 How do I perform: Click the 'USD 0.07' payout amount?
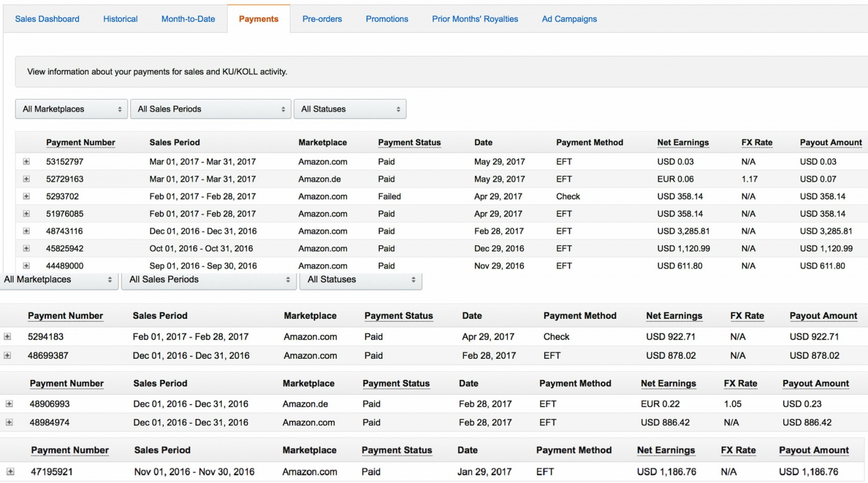(818, 179)
